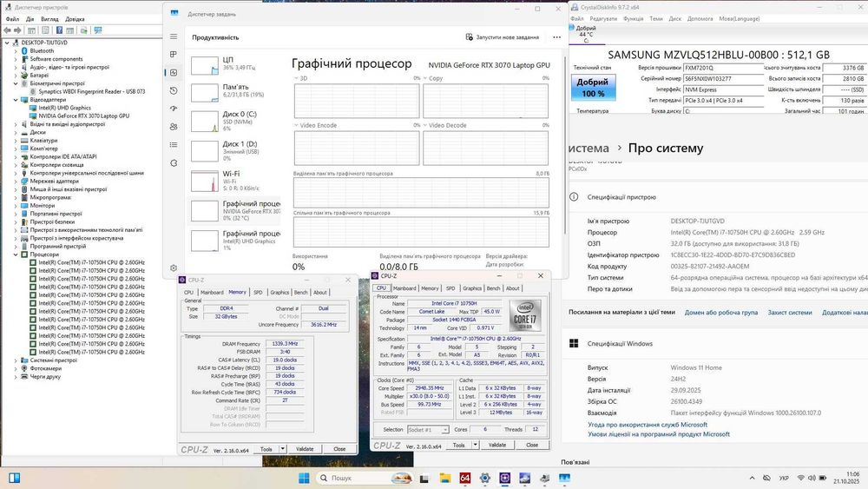868x489 pixels.
Task: Click Добрий 100 % health status button
Action: (x=593, y=88)
